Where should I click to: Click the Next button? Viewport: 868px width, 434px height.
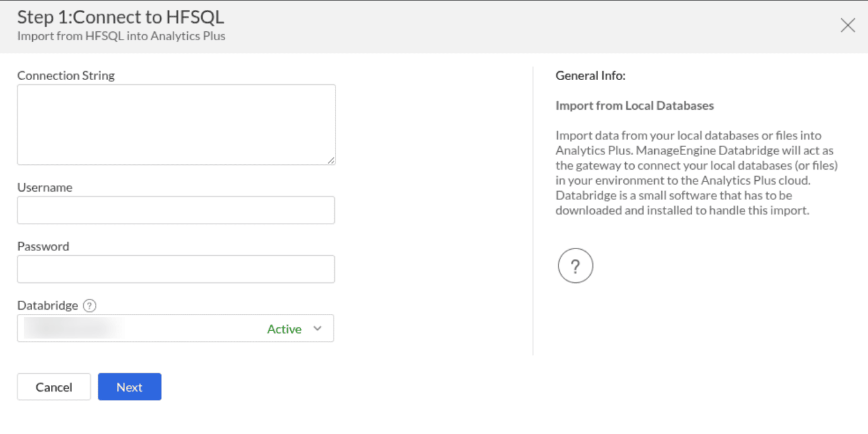point(130,387)
